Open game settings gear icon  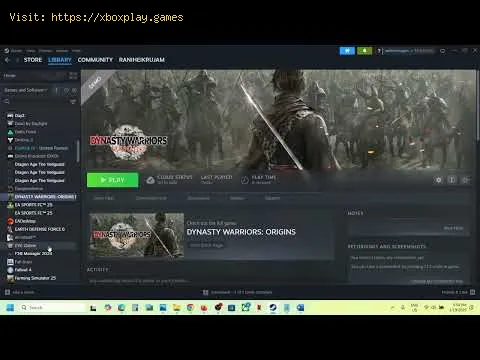coord(439,180)
